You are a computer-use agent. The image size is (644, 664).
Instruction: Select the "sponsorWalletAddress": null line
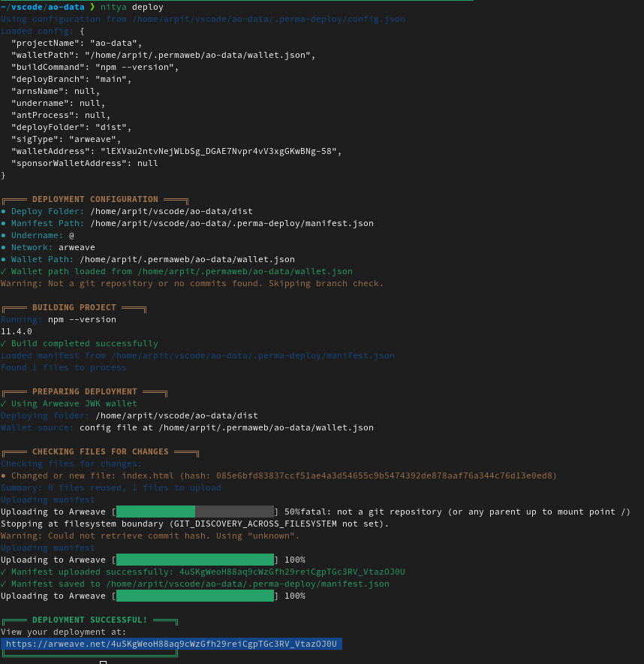85,163
